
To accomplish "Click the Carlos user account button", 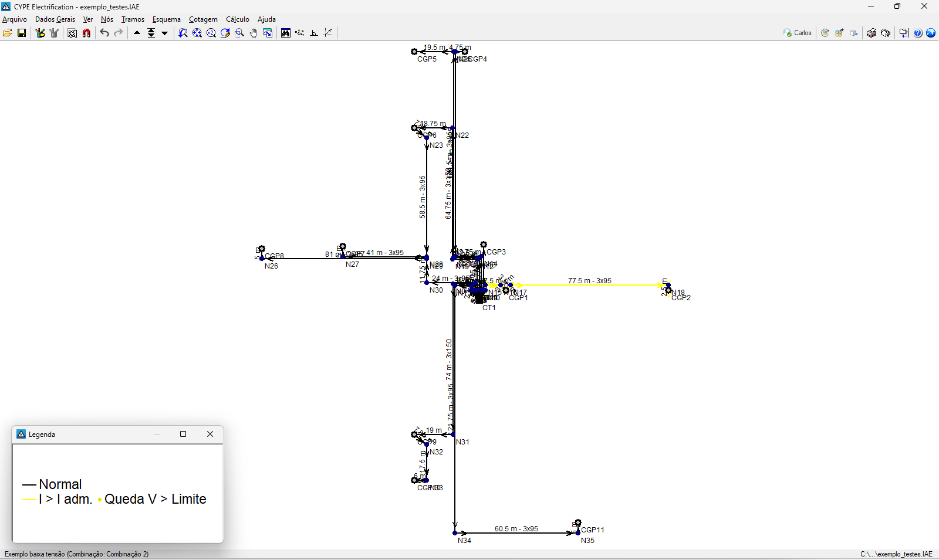I will point(798,33).
